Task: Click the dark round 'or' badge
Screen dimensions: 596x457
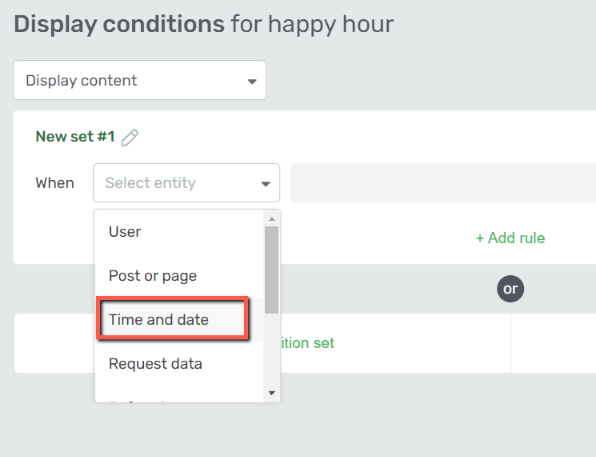Action: tap(510, 289)
